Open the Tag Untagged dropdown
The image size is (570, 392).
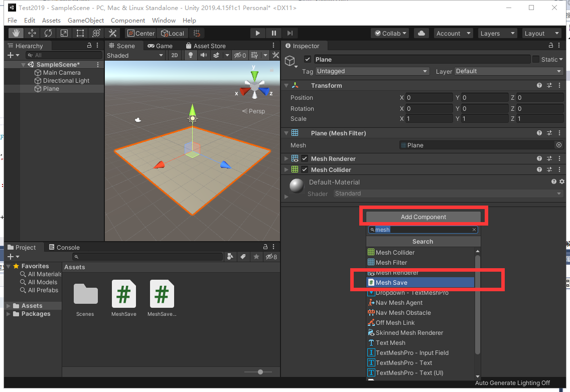pos(372,71)
